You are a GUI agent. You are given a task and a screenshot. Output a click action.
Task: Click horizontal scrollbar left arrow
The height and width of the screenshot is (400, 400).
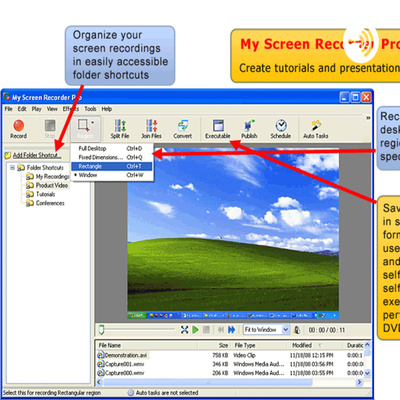tap(99, 382)
